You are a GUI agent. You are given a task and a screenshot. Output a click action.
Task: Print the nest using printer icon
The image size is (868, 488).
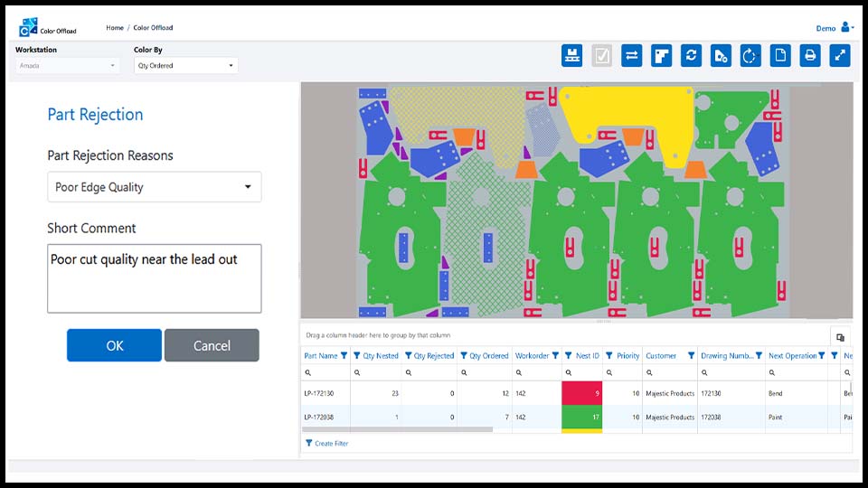point(810,56)
